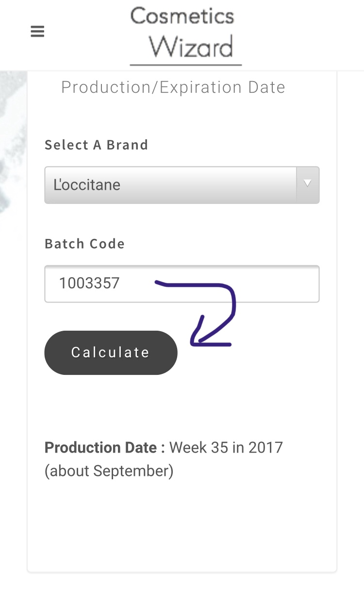Click the underline beneath the logo

pos(186,64)
